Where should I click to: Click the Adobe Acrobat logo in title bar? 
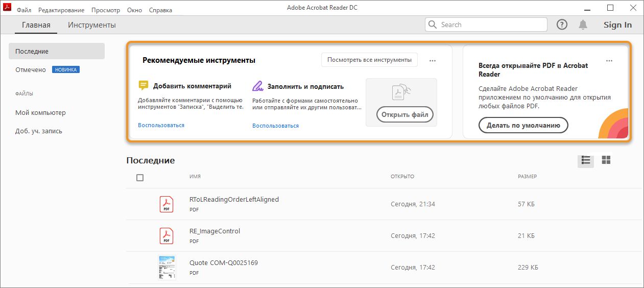coord(7,8)
